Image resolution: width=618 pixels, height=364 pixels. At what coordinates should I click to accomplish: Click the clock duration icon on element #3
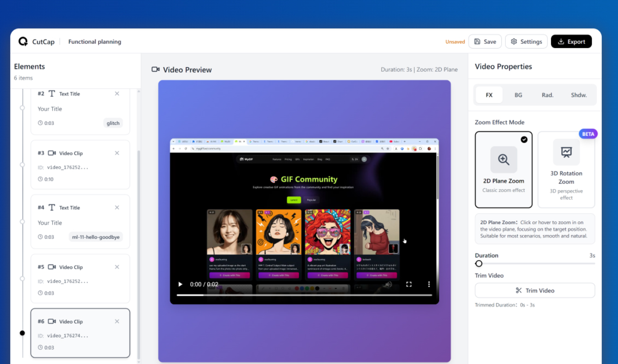(x=40, y=179)
